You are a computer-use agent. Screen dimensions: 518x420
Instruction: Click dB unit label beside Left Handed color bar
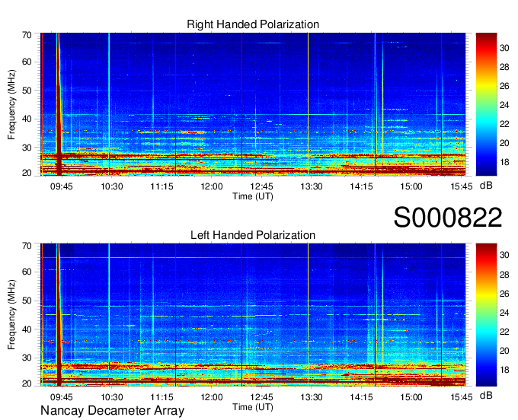486,395
